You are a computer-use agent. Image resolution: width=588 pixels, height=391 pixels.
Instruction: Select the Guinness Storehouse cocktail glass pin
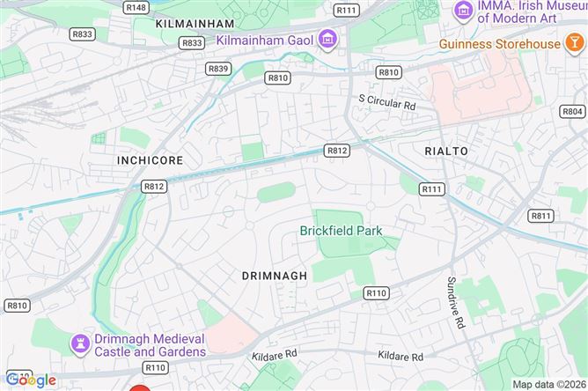pyautogui.click(x=575, y=43)
